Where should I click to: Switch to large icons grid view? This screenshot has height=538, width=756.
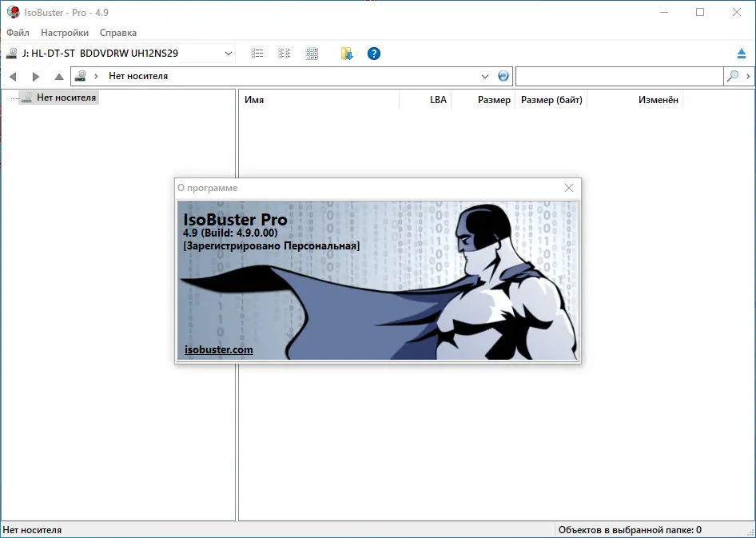pyautogui.click(x=312, y=54)
